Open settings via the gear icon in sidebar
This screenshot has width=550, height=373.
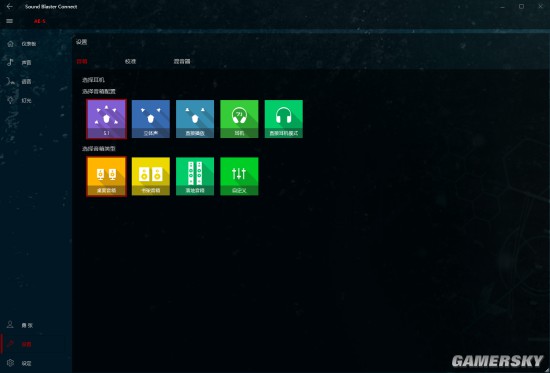click(x=19, y=363)
